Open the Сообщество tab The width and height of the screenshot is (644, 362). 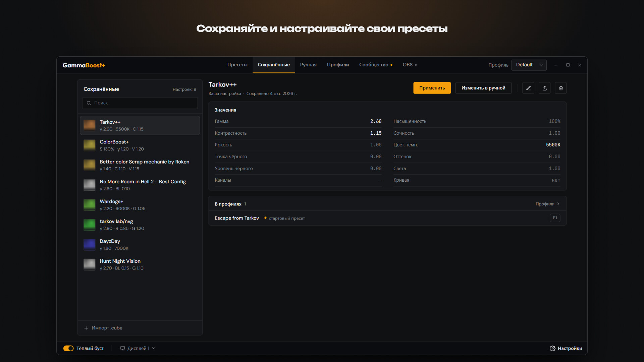(x=376, y=65)
